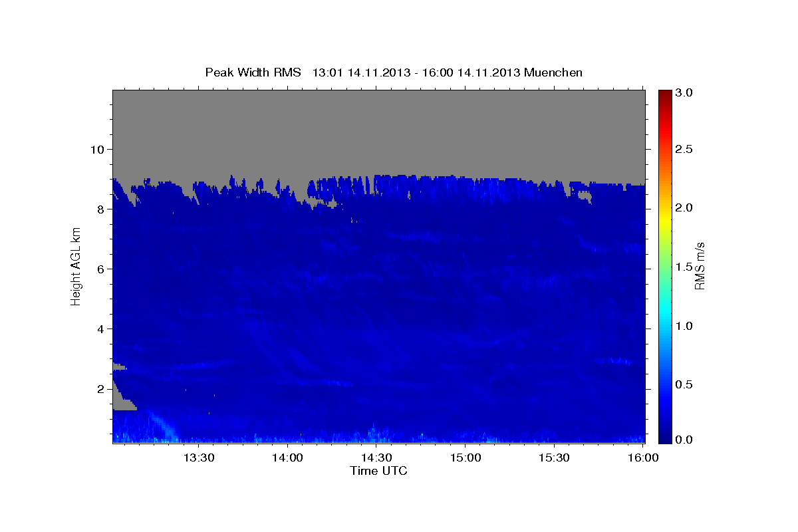This screenshot has width=798, height=532.
Task: Click the height axis label 4
Action: (x=102, y=329)
